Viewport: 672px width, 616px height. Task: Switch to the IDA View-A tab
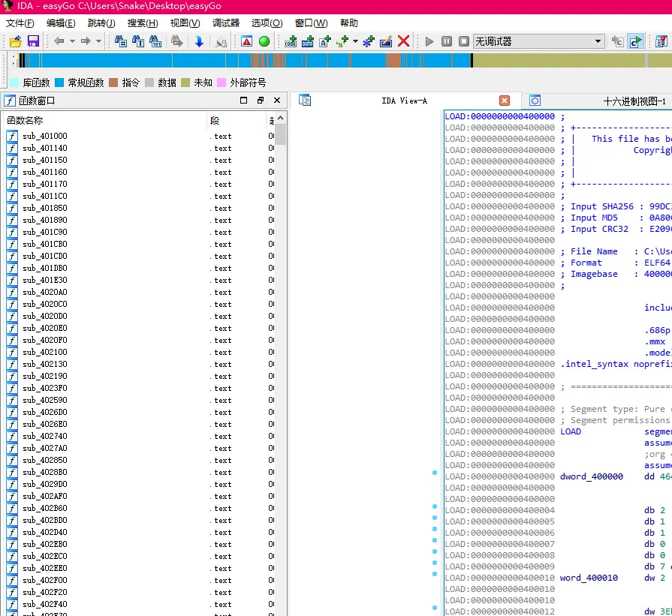(404, 101)
